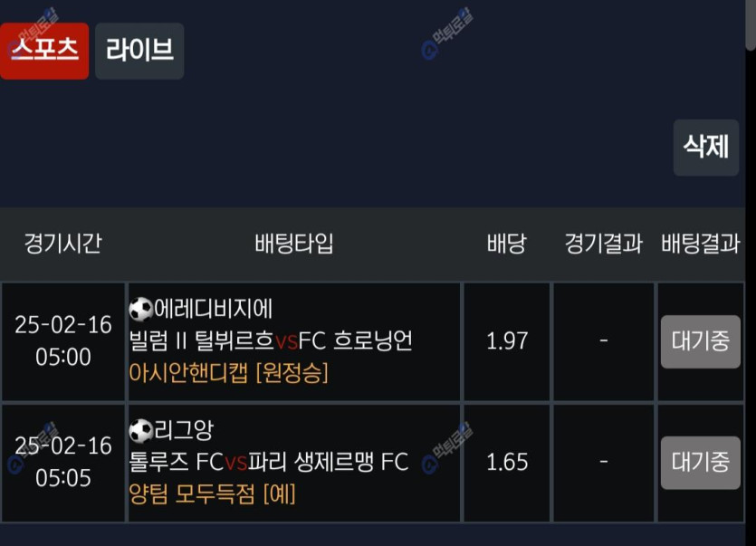Open the 라이브 tab
Screen dimensions: 756x546
tap(139, 51)
